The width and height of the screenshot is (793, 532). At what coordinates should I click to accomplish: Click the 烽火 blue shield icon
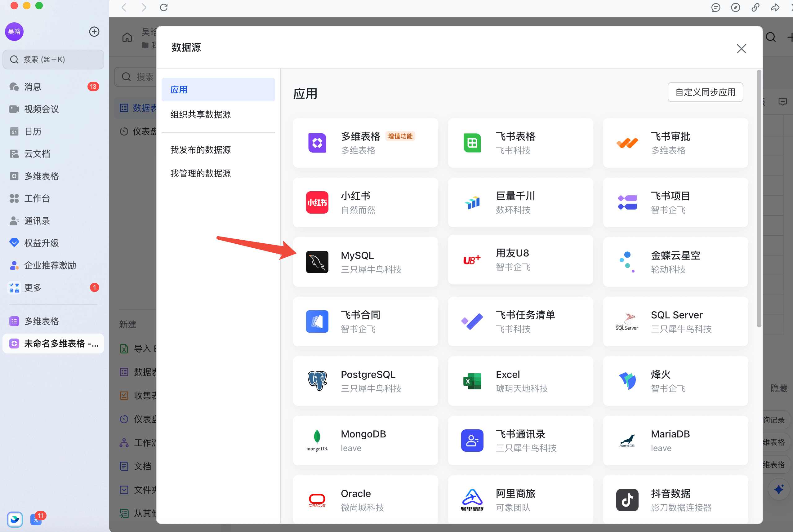pos(627,381)
